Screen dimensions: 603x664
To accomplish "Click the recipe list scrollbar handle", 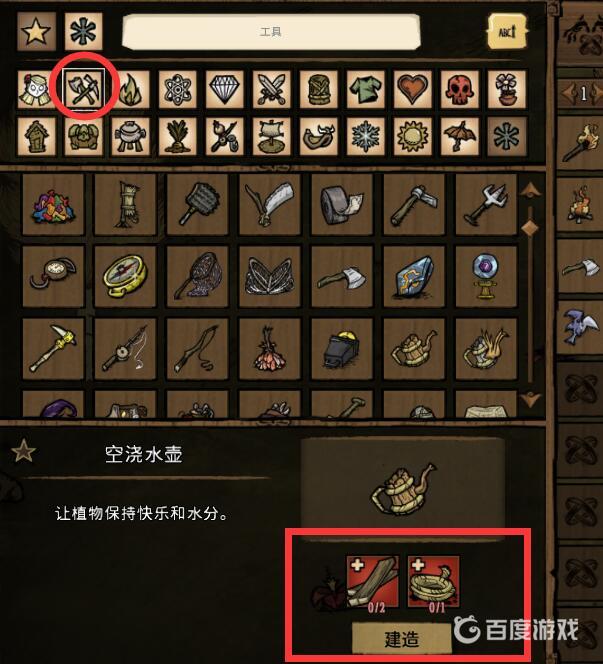I will point(530,227).
